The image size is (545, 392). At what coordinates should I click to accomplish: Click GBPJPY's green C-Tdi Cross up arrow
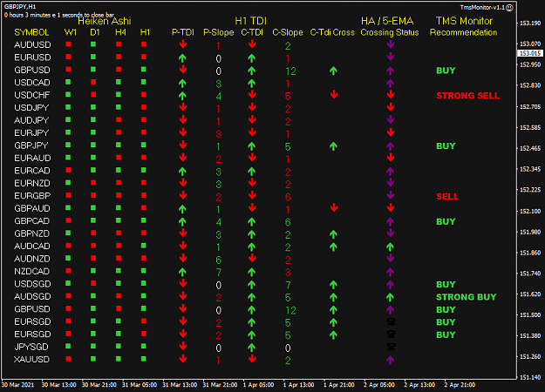333,145
